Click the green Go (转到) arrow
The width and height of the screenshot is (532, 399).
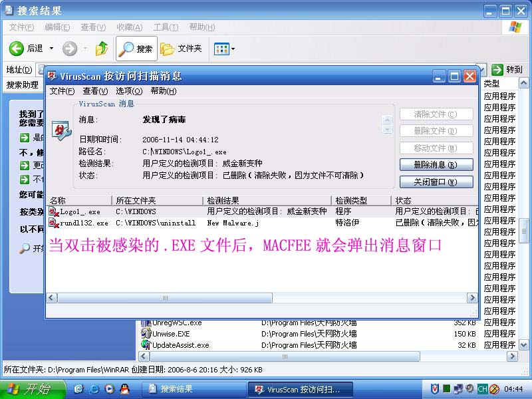pos(497,70)
